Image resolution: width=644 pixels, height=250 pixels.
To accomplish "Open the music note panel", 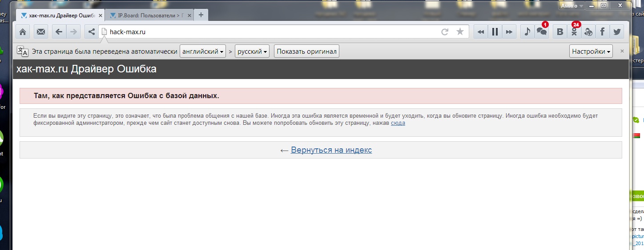I will pyautogui.click(x=527, y=32).
